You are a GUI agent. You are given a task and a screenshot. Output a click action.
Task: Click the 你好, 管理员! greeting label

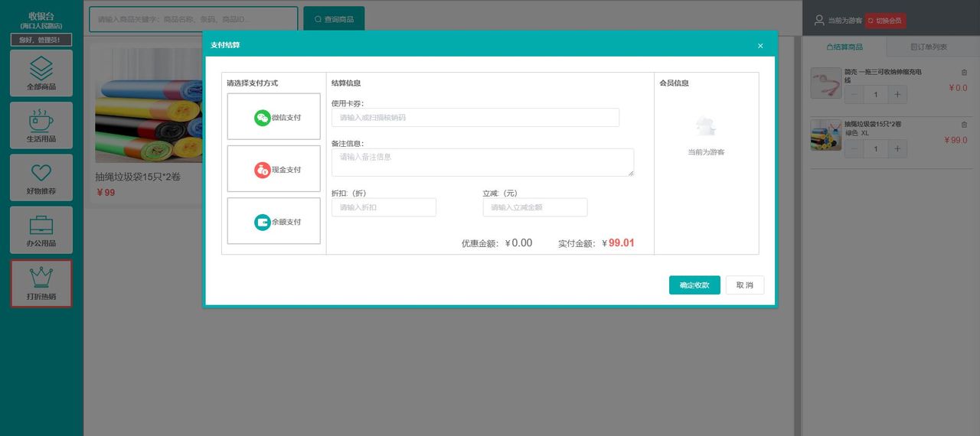point(41,40)
